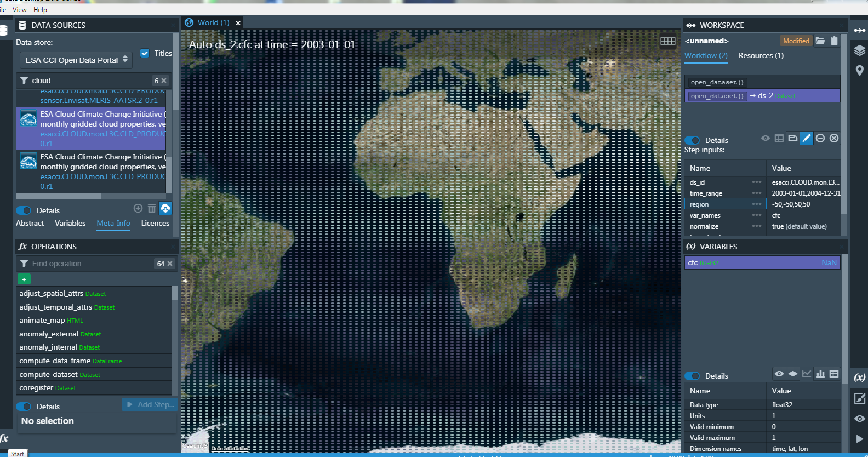Open the Layers panel from right sidebar

(x=859, y=50)
